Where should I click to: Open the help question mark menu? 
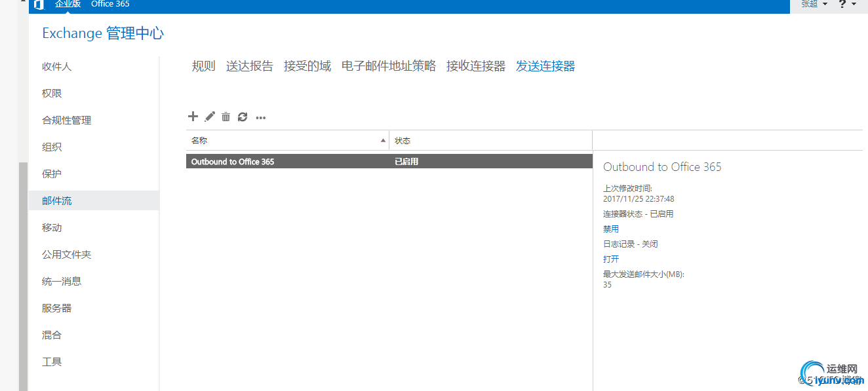coord(847,4)
